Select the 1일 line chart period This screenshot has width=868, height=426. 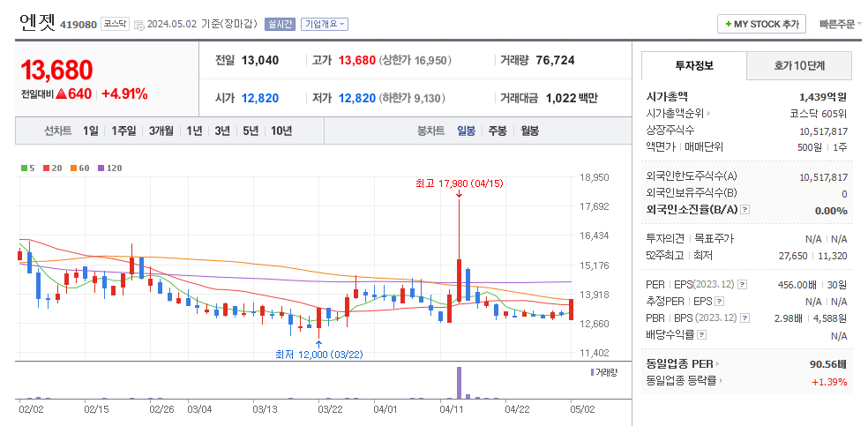(91, 131)
